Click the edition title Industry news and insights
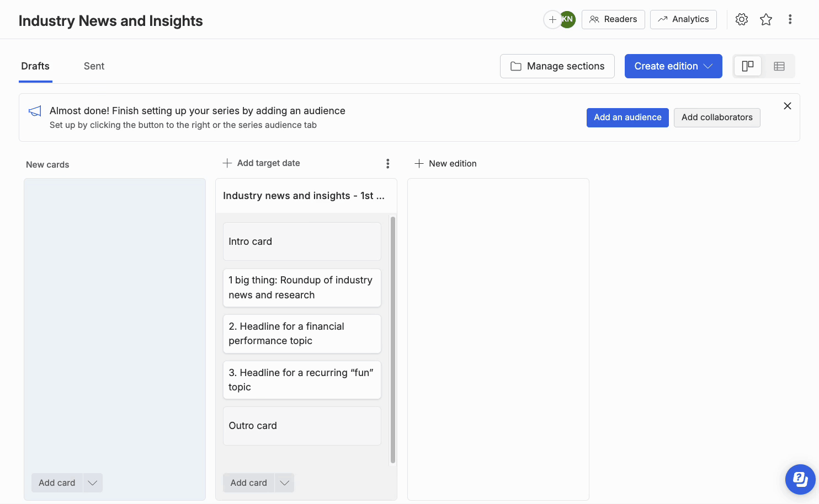The height and width of the screenshot is (504, 819). (x=304, y=196)
